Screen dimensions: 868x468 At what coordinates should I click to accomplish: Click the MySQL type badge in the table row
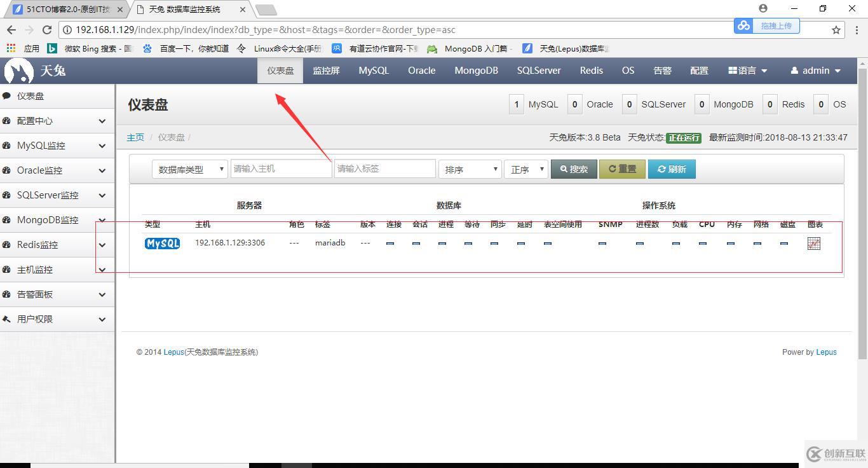[162, 244]
